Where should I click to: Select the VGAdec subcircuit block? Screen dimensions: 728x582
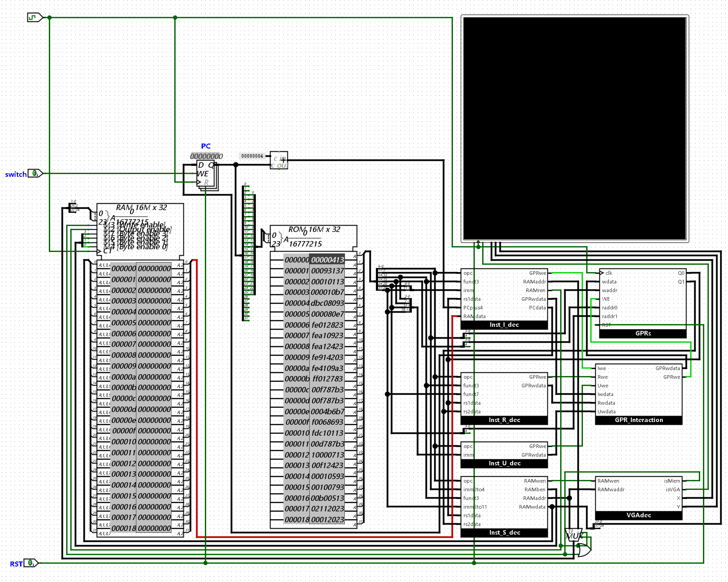pos(639,498)
